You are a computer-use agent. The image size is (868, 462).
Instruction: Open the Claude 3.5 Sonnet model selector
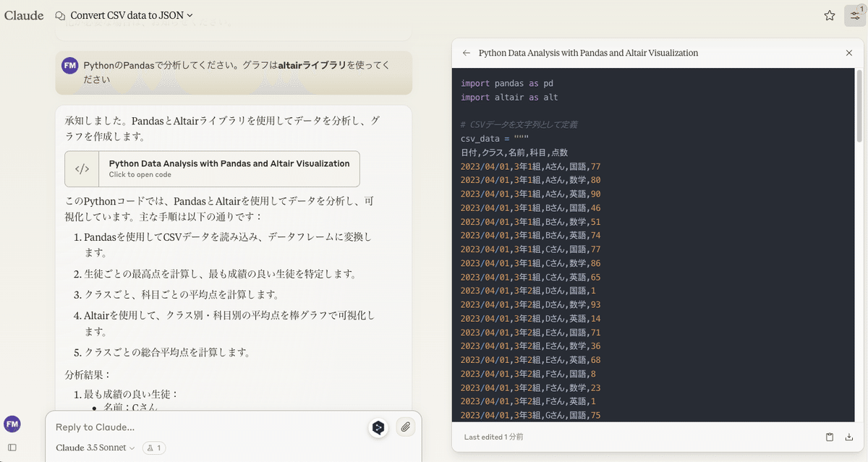point(95,448)
